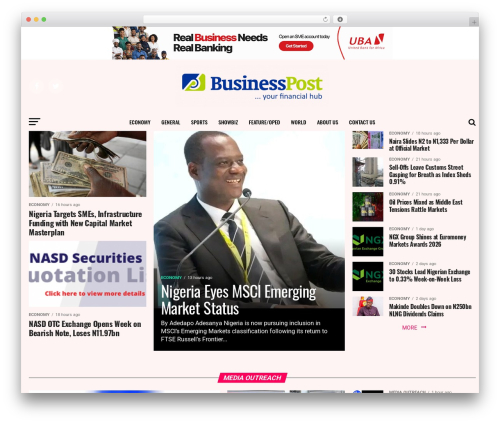The image size is (500, 423).
Task: Click NGX thumbnail beside 30 Stocks article
Action: pyautogui.click(x=368, y=276)
